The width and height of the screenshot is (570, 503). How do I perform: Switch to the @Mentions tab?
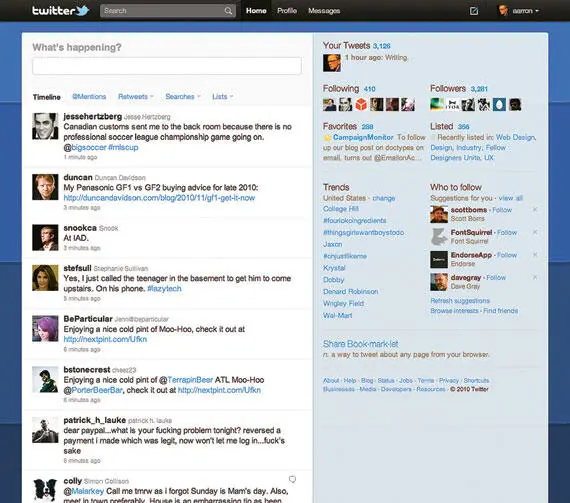(x=89, y=97)
